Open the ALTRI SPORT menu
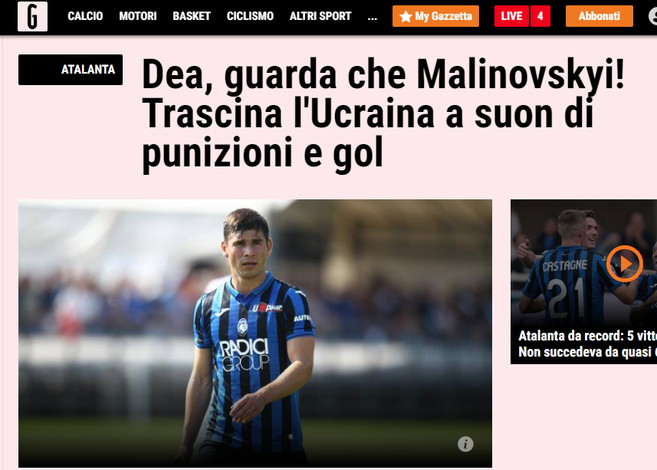Image resolution: width=657 pixels, height=470 pixels. coord(321,16)
